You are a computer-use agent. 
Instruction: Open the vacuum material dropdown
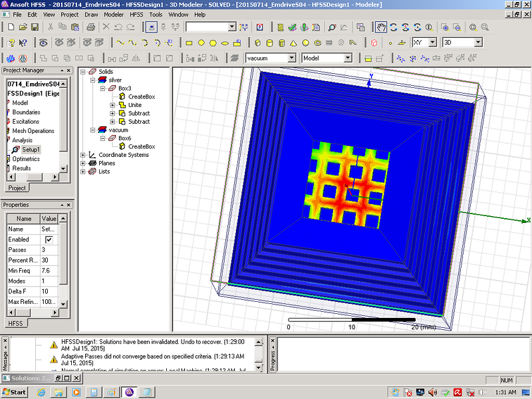[291, 59]
